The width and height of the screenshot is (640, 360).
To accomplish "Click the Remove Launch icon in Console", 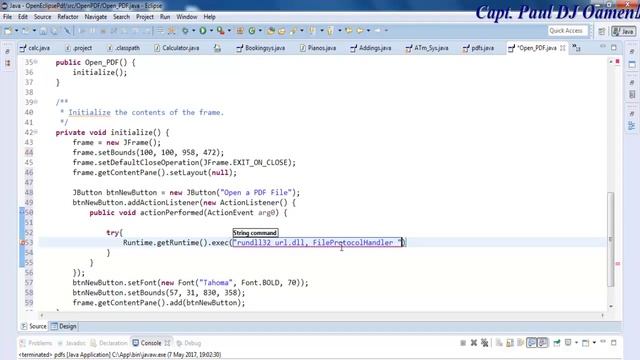I will (474, 343).
